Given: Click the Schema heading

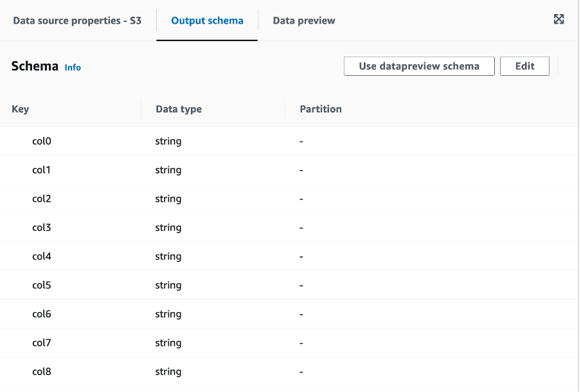Looking at the screenshot, I should (35, 66).
